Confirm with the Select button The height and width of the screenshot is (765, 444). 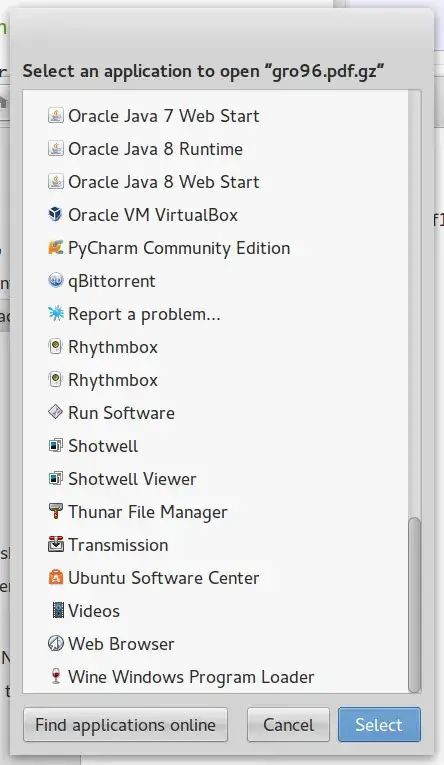(379, 725)
